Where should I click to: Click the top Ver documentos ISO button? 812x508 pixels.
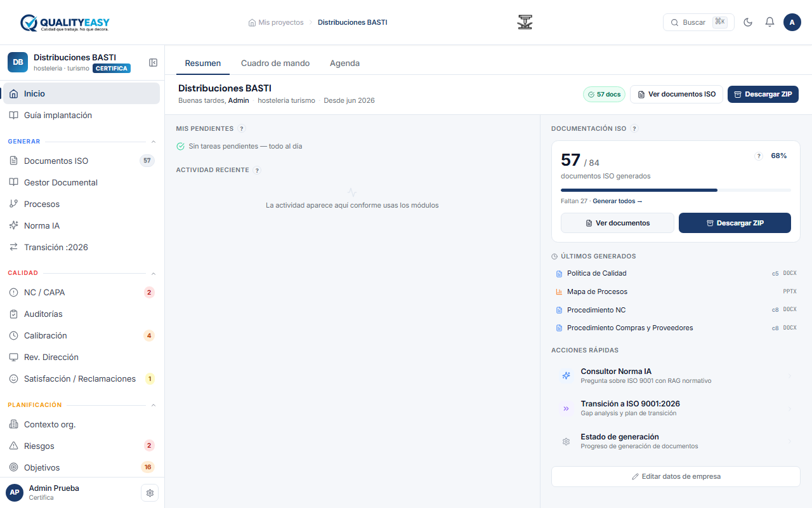pyautogui.click(x=676, y=95)
